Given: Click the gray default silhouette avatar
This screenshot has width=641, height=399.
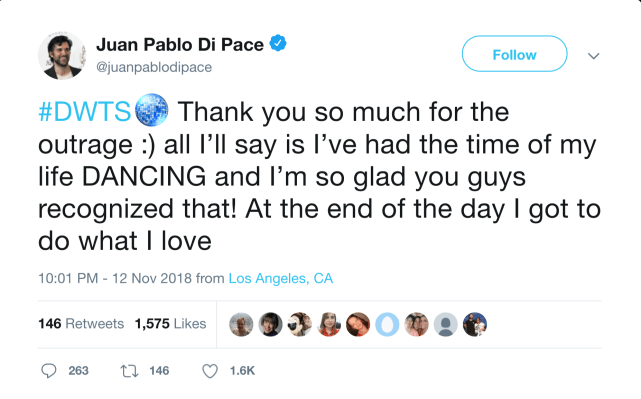Looking at the screenshot, I should pyautogui.click(x=446, y=325).
